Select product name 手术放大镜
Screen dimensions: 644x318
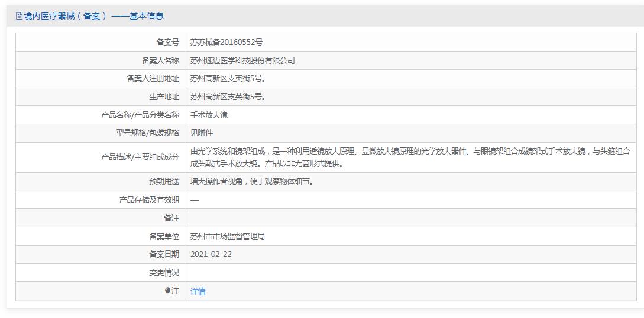pos(209,115)
